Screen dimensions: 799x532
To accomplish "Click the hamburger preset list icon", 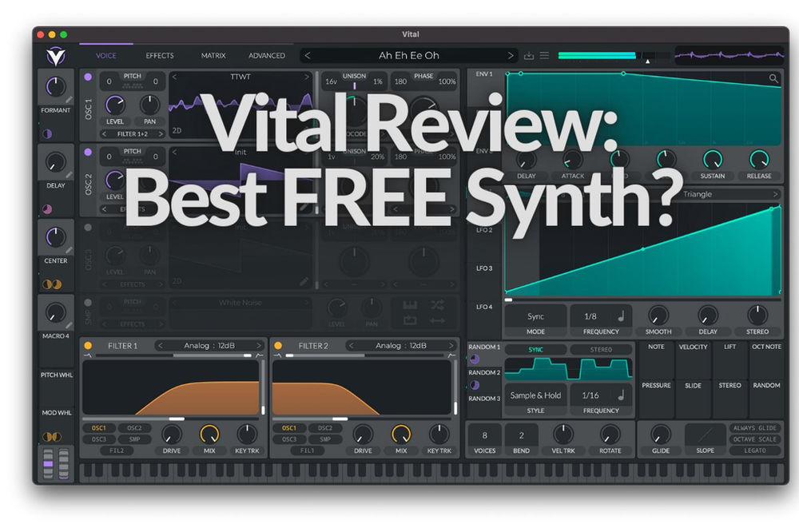I will click(545, 56).
